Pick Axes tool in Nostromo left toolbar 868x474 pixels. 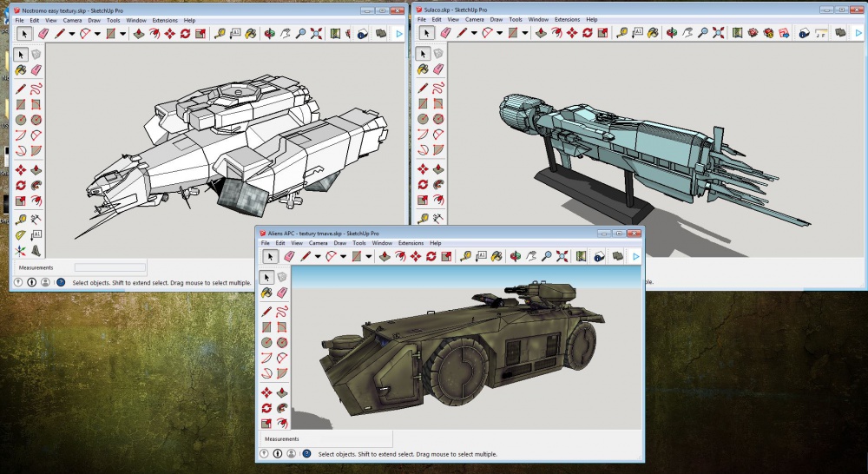click(21, 251)
